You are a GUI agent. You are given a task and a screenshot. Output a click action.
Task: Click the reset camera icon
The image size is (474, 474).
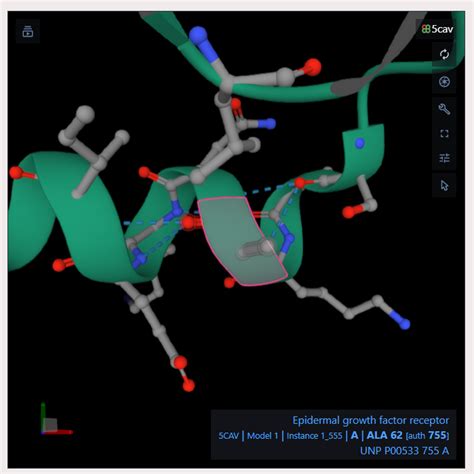click(444, 54)
